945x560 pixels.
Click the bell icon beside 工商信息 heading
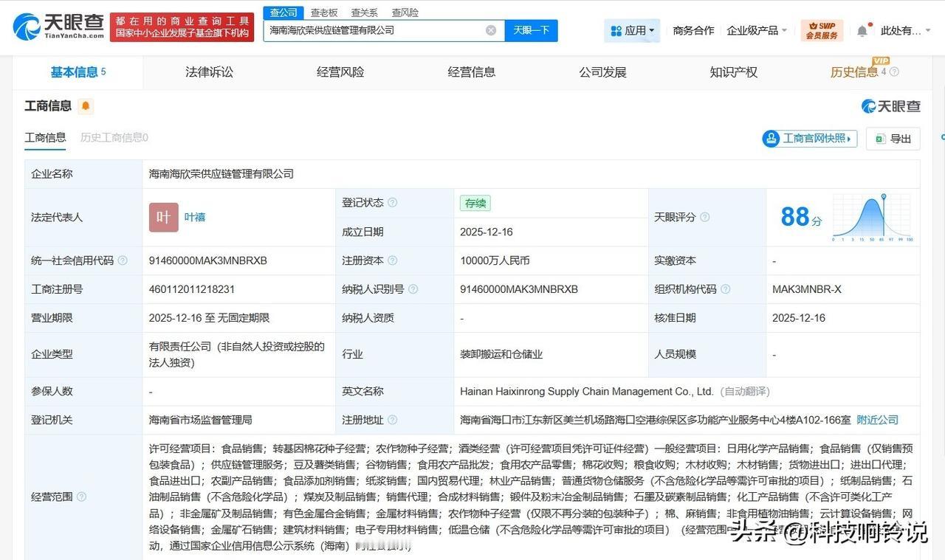pos(84,106)
